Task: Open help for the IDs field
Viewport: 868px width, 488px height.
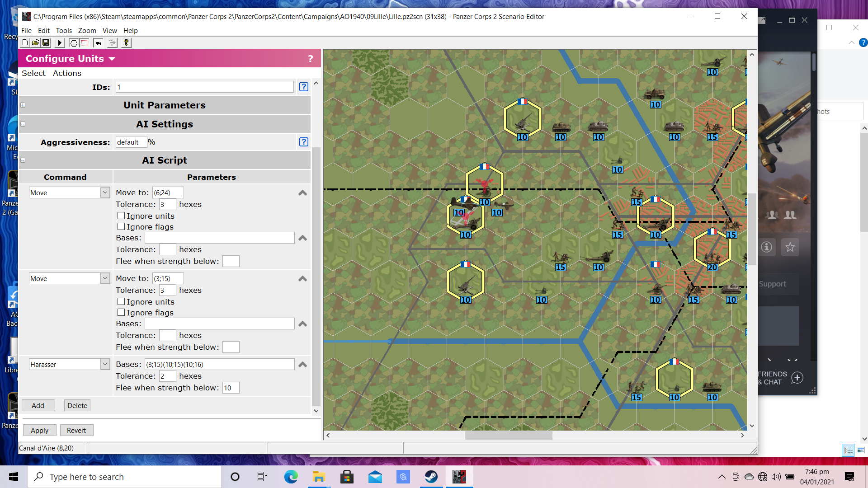Action: [304, 87]
